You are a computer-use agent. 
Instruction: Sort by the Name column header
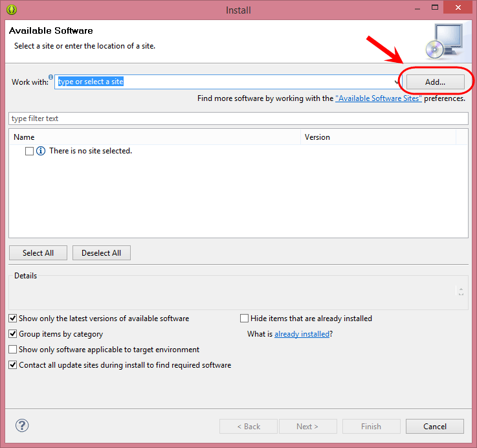[155, 137]
